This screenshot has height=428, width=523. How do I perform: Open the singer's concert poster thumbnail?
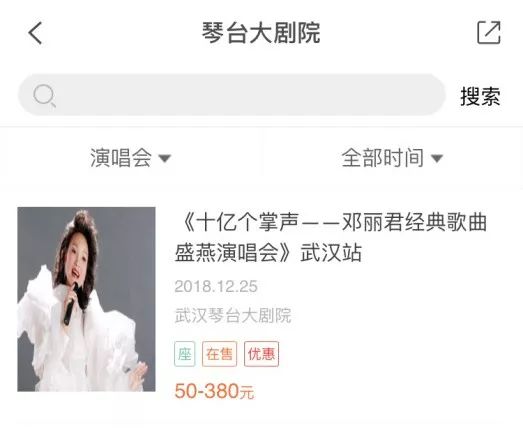tap(86, 299)
